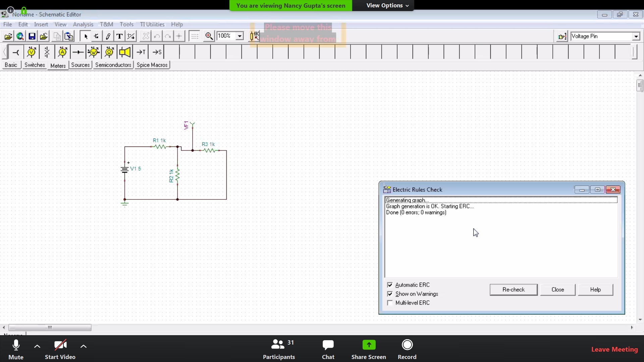
Task: Click Help in Electric Rules Check
Action: click(x=595, y=290)
